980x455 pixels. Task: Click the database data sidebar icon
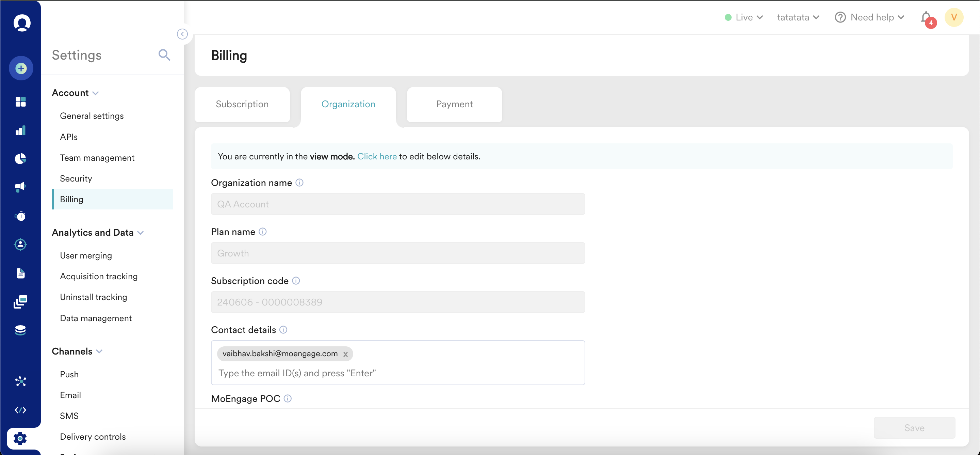tap(20, 330)
